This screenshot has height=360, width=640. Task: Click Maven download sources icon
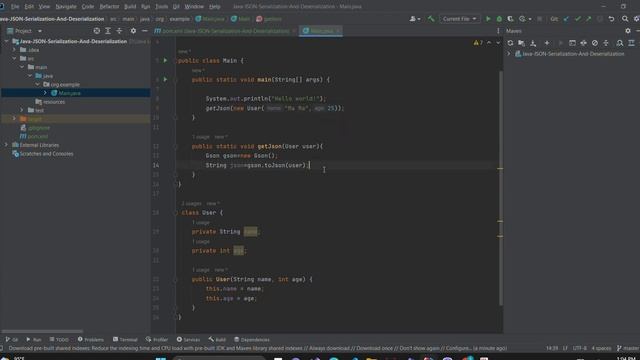point(533,43)
